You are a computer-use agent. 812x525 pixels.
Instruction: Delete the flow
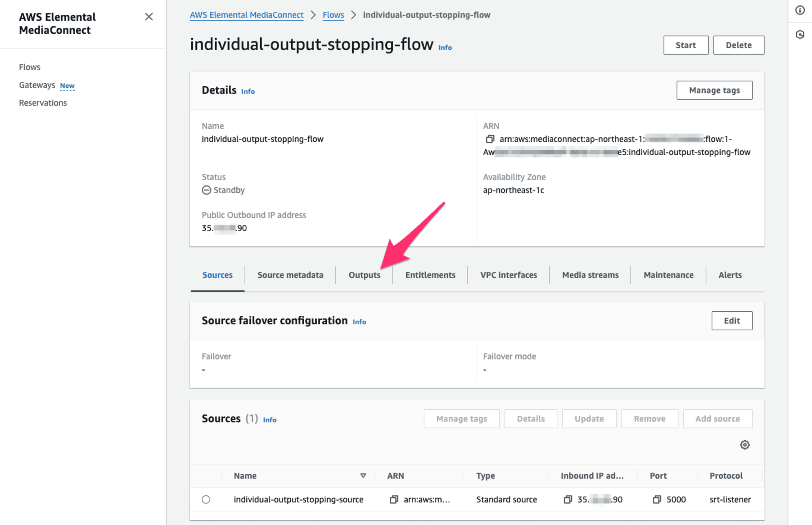click(x=739, y=45)
